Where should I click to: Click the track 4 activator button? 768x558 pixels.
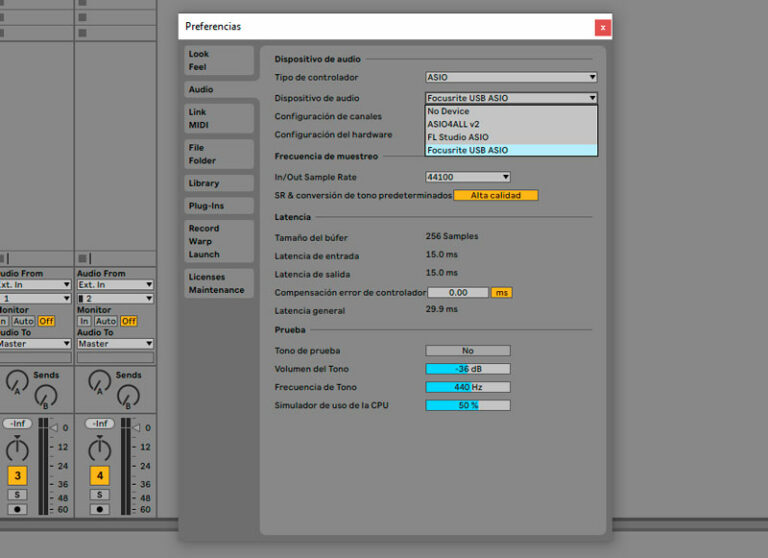[99, 475]
